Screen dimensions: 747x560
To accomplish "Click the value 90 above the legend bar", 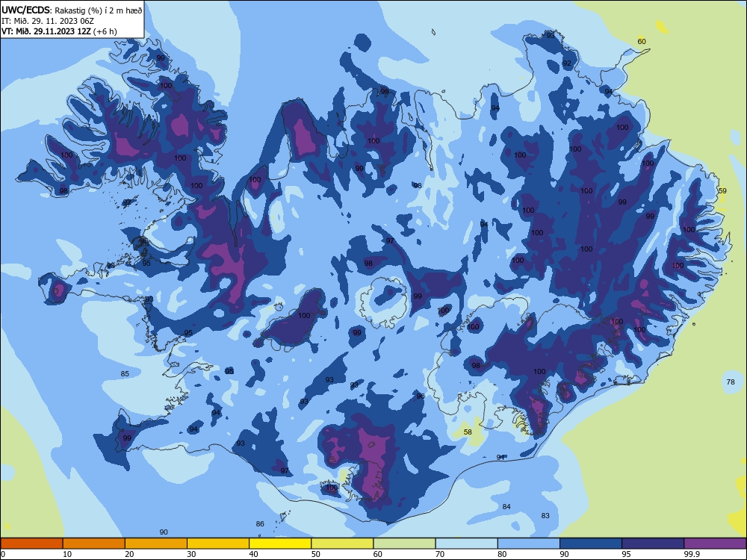I will tap(164, 532).
